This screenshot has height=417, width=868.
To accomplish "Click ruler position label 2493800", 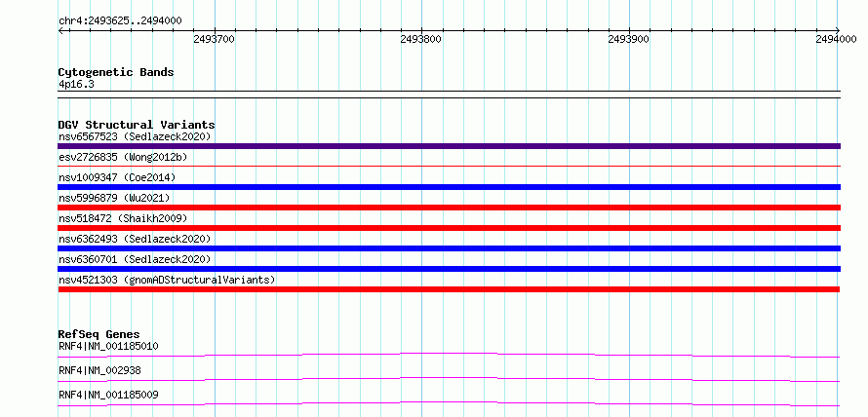I will (x=420, y=39).
